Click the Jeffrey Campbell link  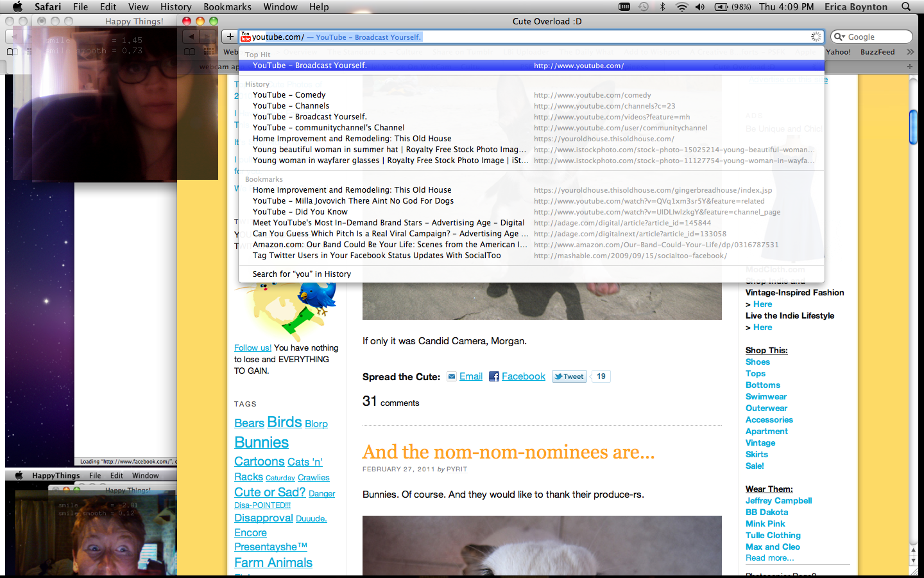pos(779,500)
